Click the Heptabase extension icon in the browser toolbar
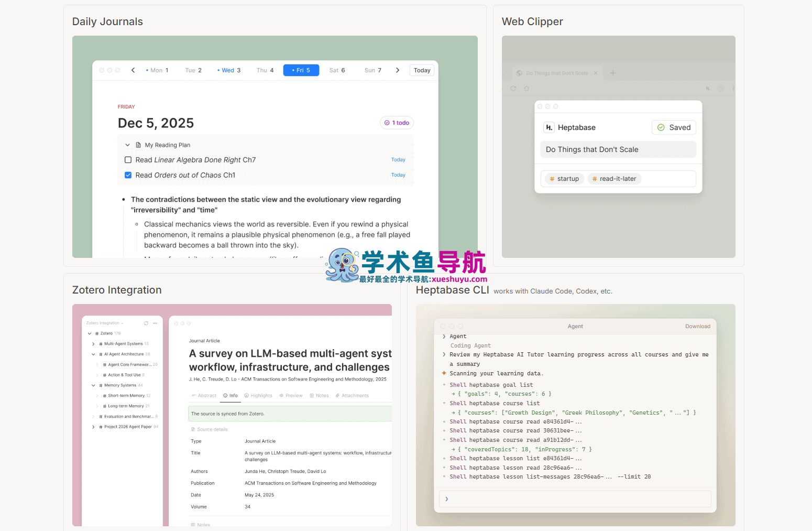812x531 pixels. pyautogui.click(x=708, y=89)
